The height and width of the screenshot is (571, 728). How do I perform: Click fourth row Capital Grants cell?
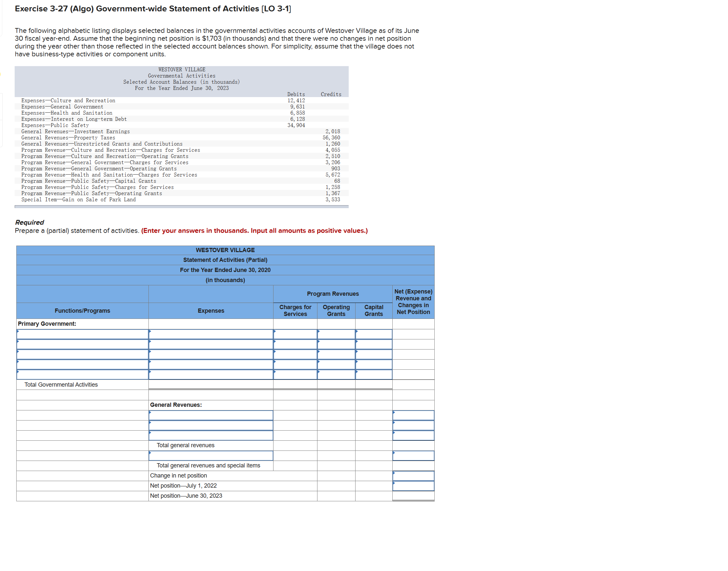(x=373, y=364)
